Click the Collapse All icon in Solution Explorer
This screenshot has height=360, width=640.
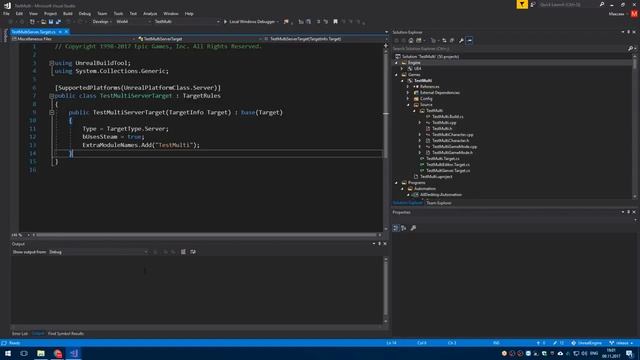click(x=452, y=40)
